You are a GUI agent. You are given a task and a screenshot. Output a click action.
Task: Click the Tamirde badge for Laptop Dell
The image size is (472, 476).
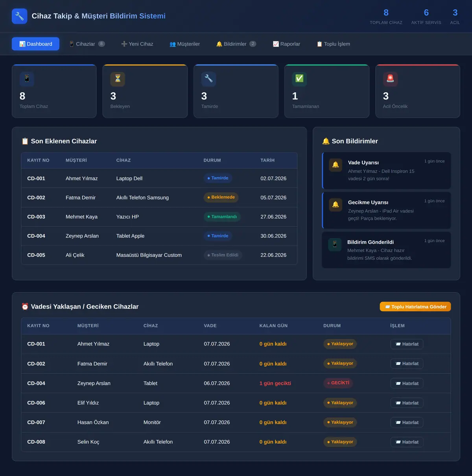click(x=218, y=178)
